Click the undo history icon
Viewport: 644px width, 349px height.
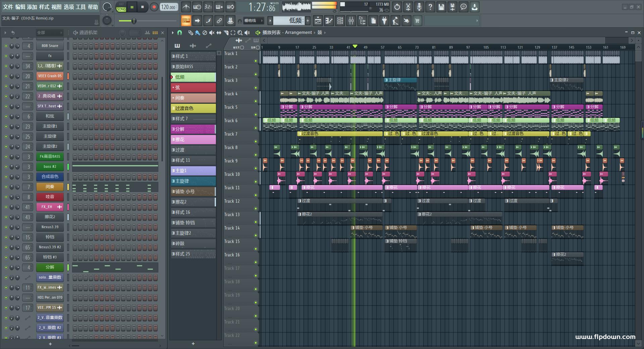[397, 7]
